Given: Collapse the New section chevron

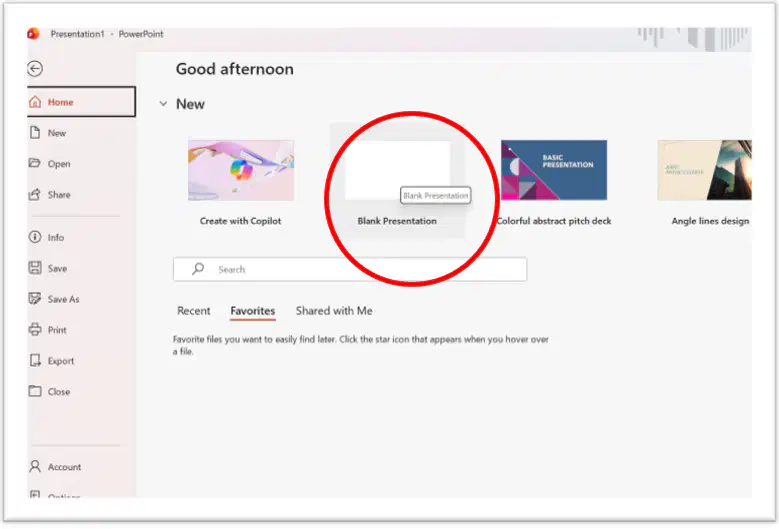Looking at the screenshot, I should coord(163,104).
